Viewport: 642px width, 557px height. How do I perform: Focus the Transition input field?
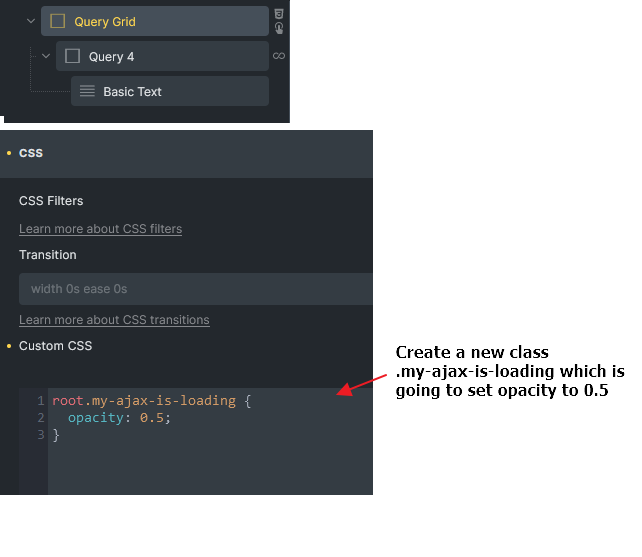(195, 289)
